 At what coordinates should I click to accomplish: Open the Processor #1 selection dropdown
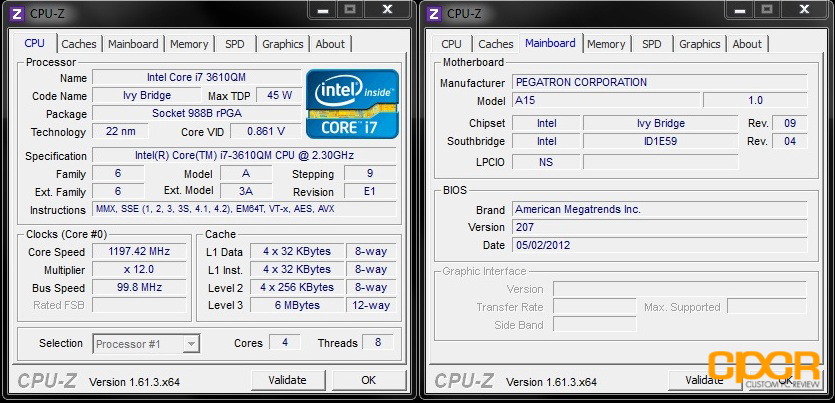(146, 344)
